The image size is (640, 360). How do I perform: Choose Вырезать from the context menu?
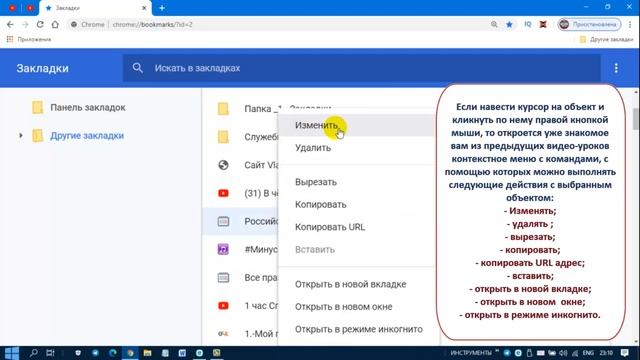[x=356, y=182]
